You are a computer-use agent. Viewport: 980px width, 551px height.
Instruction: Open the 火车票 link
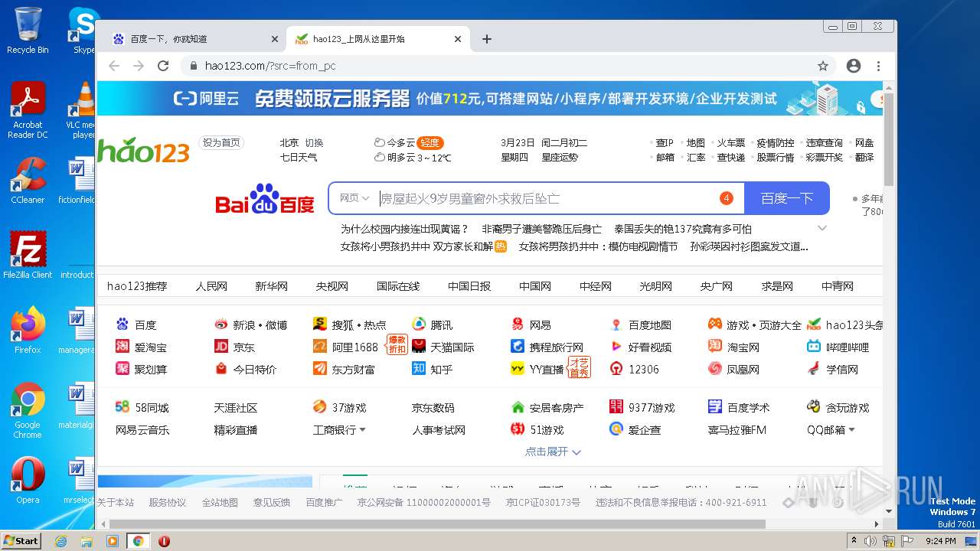click(x=731, y=142)
